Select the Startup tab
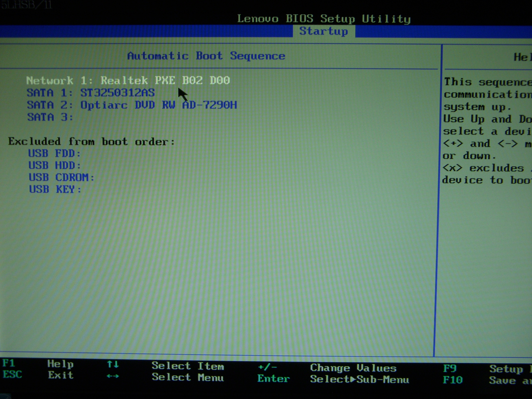The image size is (532, 399). (324, 31)
